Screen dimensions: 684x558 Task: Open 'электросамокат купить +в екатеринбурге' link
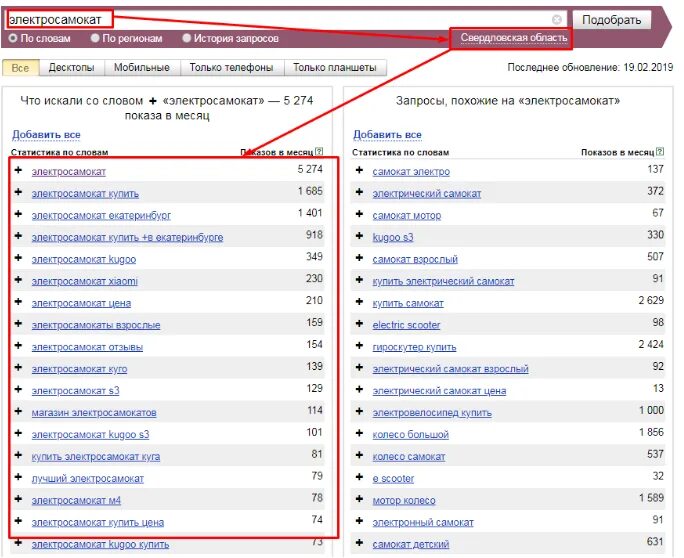pos(127,237)
